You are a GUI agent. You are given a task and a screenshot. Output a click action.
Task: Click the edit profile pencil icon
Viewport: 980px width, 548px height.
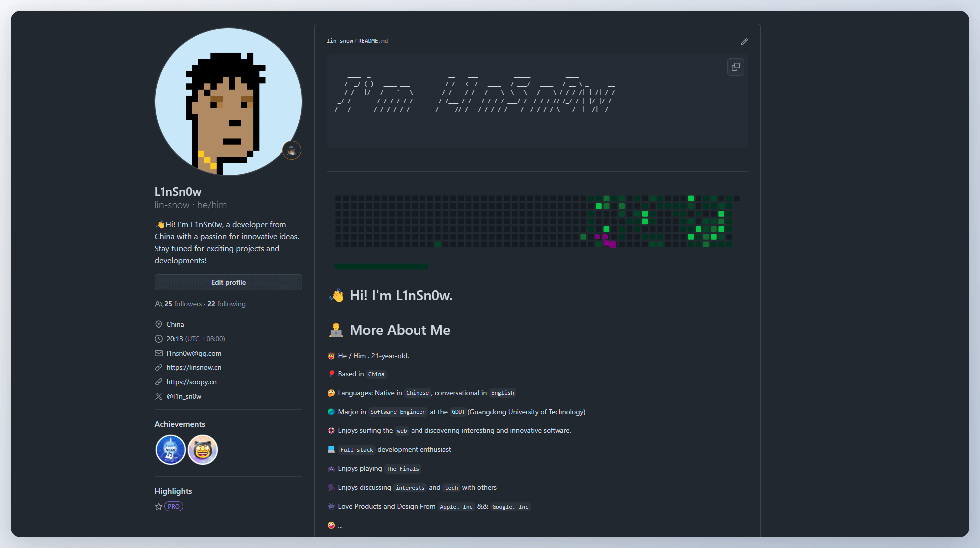[744, 42]
